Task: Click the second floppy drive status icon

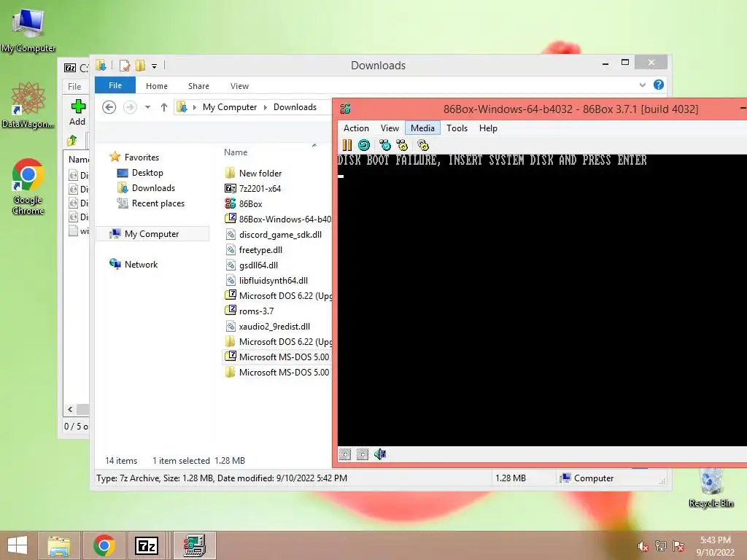Action: (363, 454)
